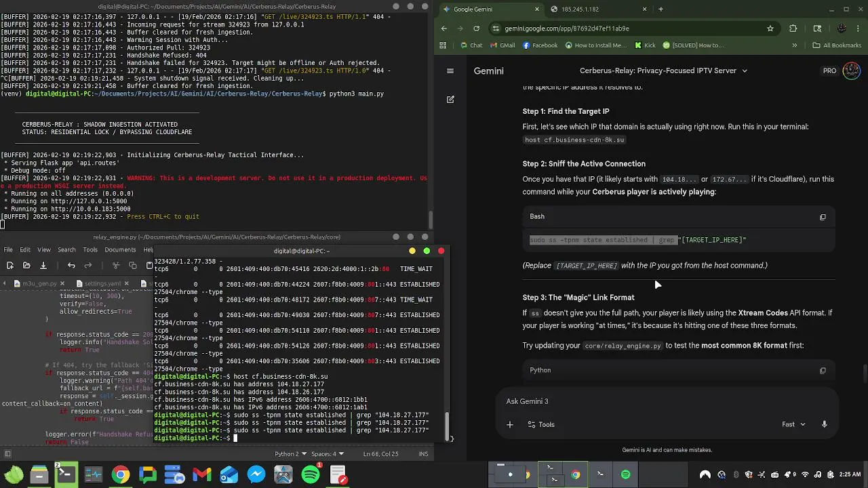The width and height of the screenshot is (868, 488).
Task: Click the PRO badge in Gemini header
Action: click(829, 70)
